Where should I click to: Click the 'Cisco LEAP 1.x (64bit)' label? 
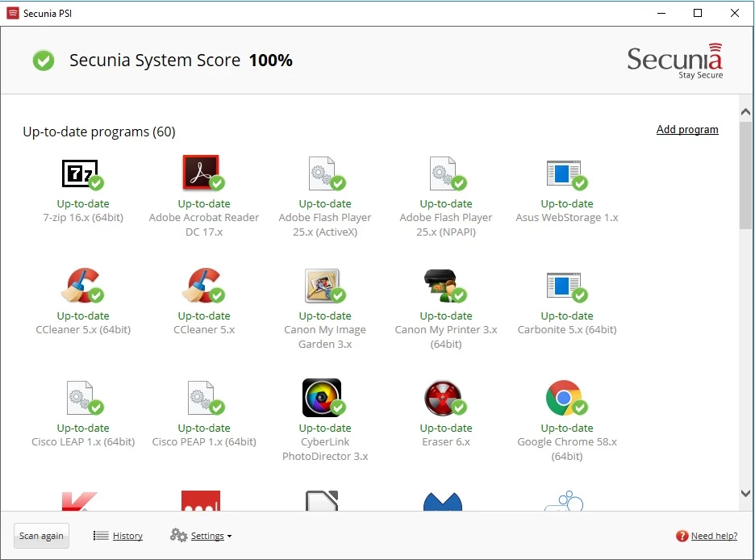(x=83, y=442)
